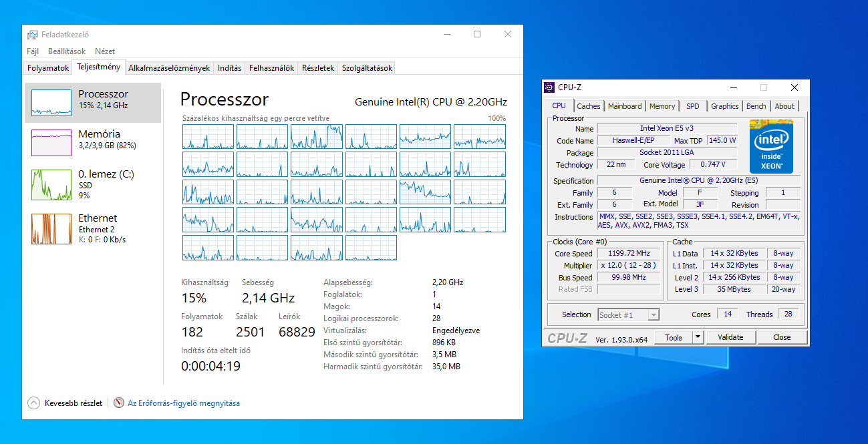The image size is (868, 444).
Task: Click the 14 x 256 KBytes Level 2 value
Action: tap(734, 277)
